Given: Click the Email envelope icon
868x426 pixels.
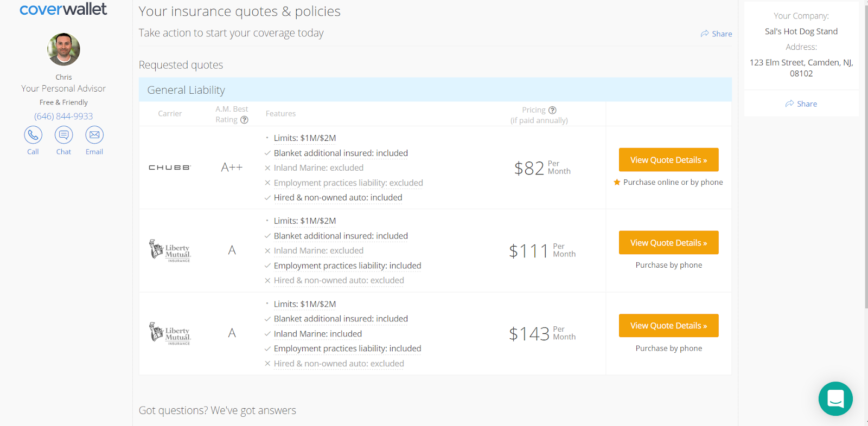Looking at the screenshot, I should pyautogui.click(x=94, y=135).
